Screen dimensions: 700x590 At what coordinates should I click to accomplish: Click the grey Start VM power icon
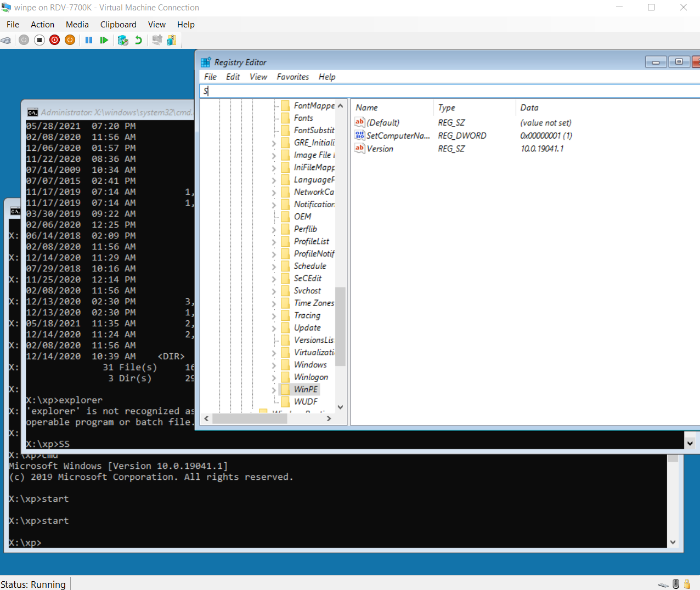pos(24,40)
